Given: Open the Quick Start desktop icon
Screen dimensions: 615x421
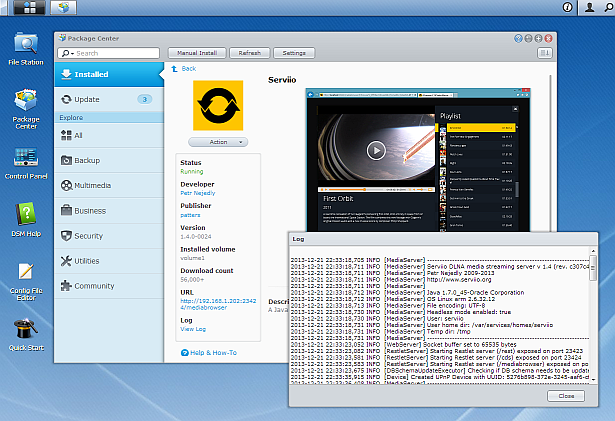Looking at the screenshot, I should point(26,334).
